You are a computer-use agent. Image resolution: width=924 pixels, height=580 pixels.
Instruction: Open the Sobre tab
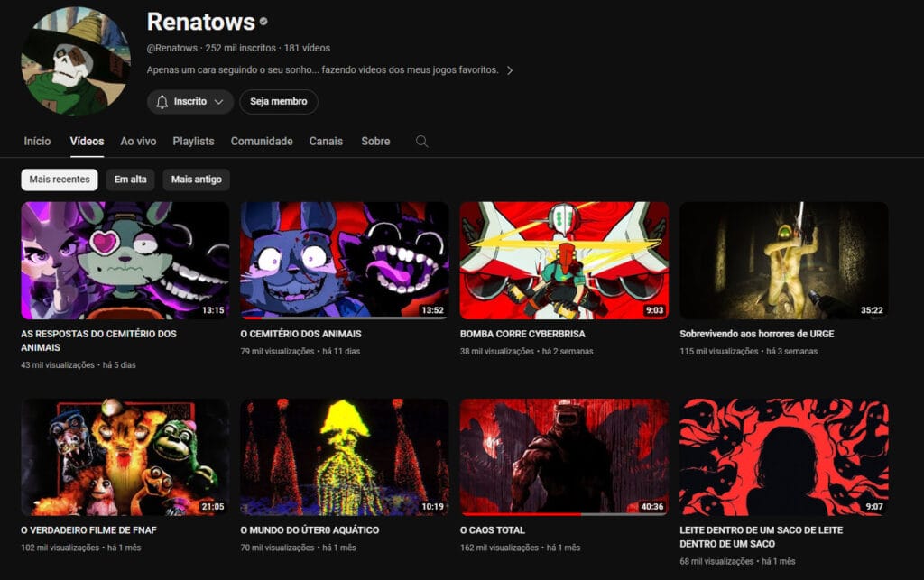375,142
